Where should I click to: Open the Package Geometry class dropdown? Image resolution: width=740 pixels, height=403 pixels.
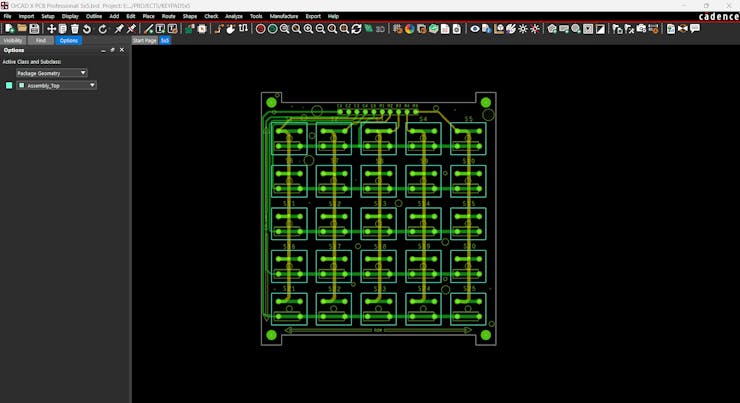click(x=82, y=73)
